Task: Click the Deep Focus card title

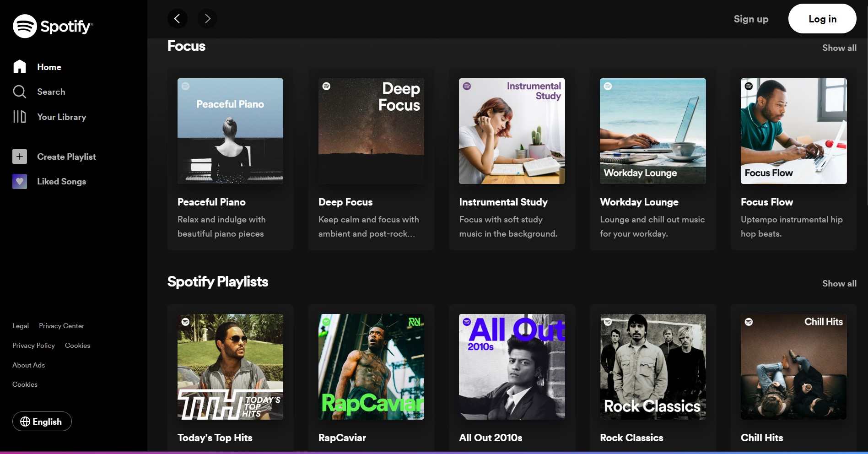Action: point(345,202)
